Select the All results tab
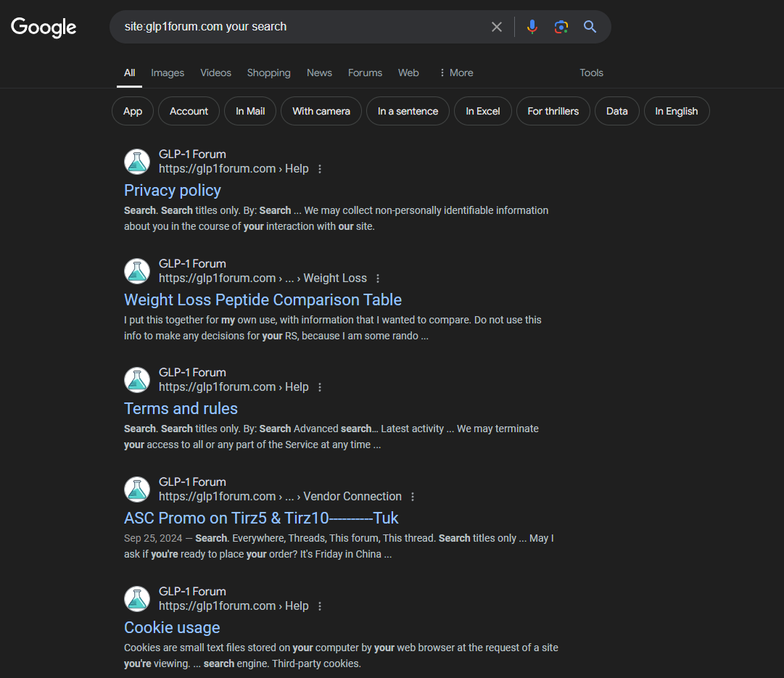The width and height of the screenshot is (784, 678). pos(130,73)
